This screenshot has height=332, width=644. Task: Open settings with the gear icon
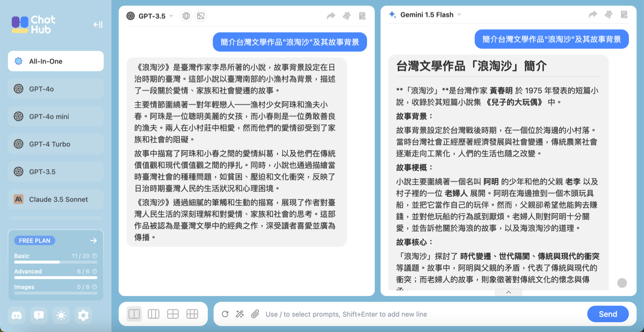[x=83, y=316]
